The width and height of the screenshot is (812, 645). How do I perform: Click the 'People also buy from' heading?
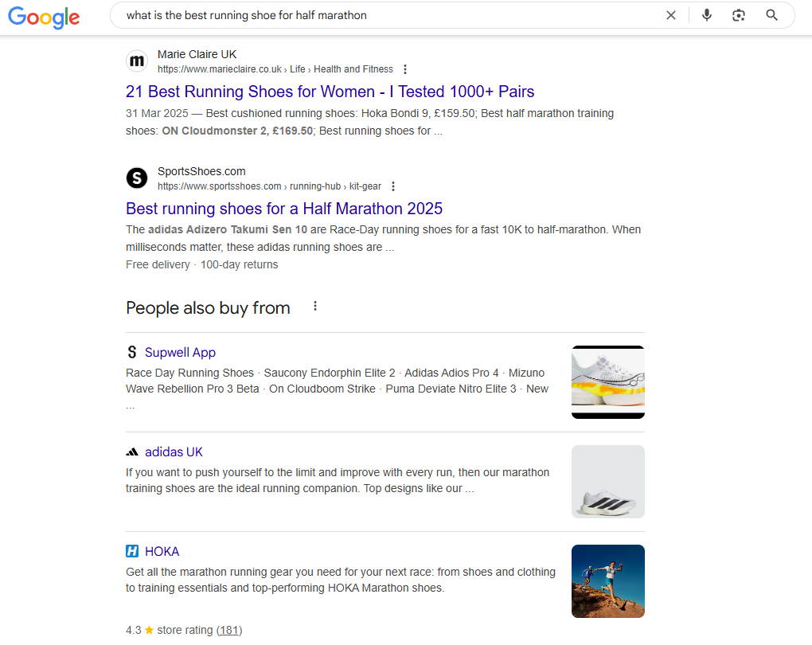(208, 307)
